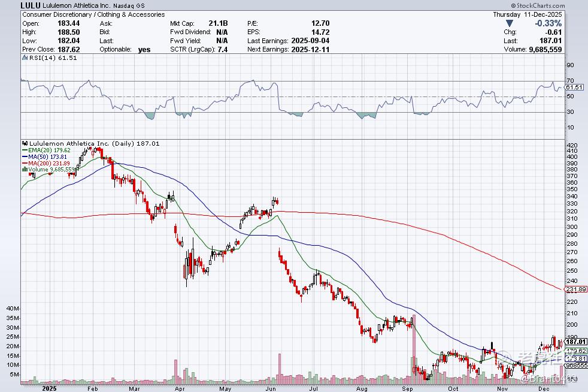Click the Fwd Yield N/A value
The height and width of the screenshot is (392, 588).
click(222, 41)
